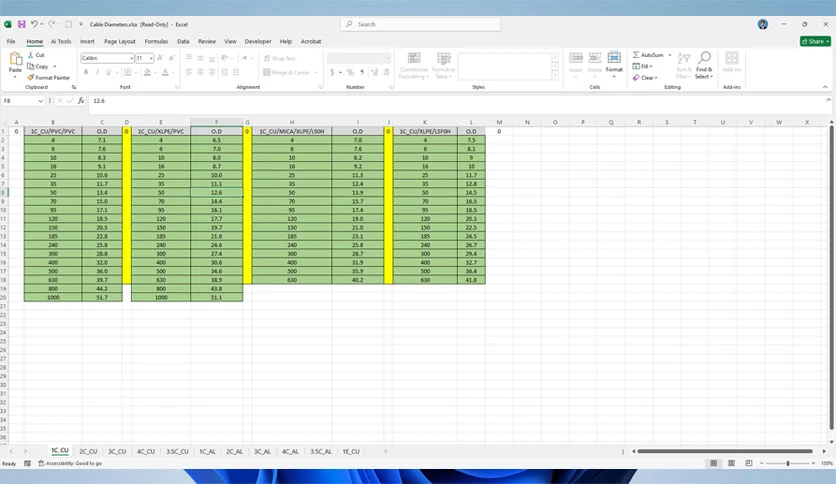
Task: Go to the 1E_CU sheet tab
Action: point(351,451)
